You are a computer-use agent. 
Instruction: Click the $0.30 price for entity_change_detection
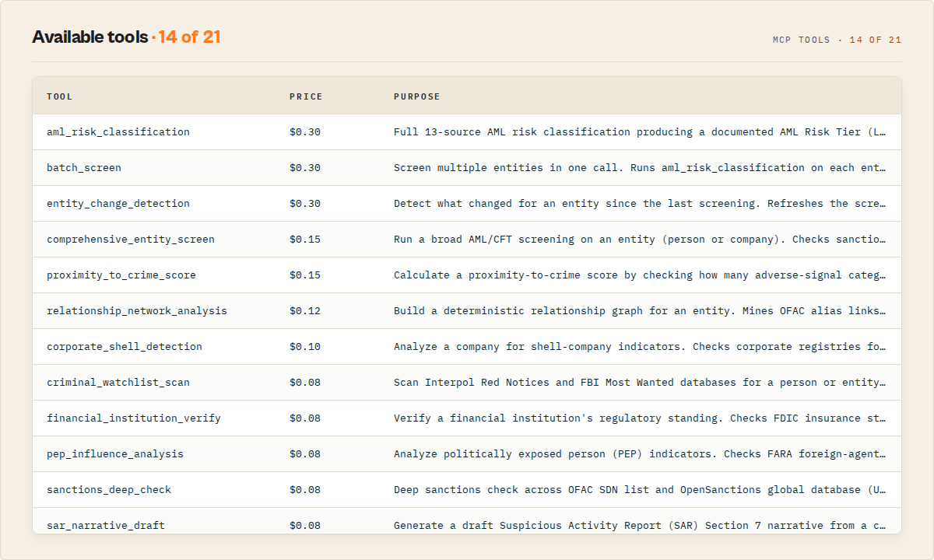click(x=305, y=203)
